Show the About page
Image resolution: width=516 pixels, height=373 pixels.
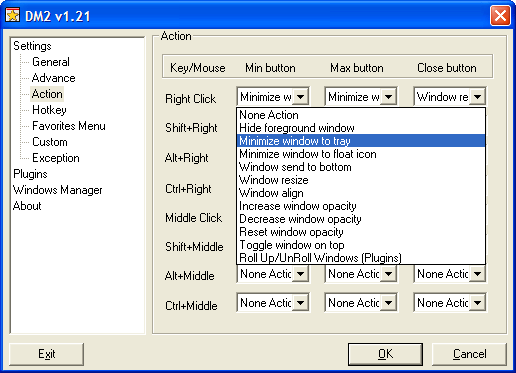(x=27, y=206)
